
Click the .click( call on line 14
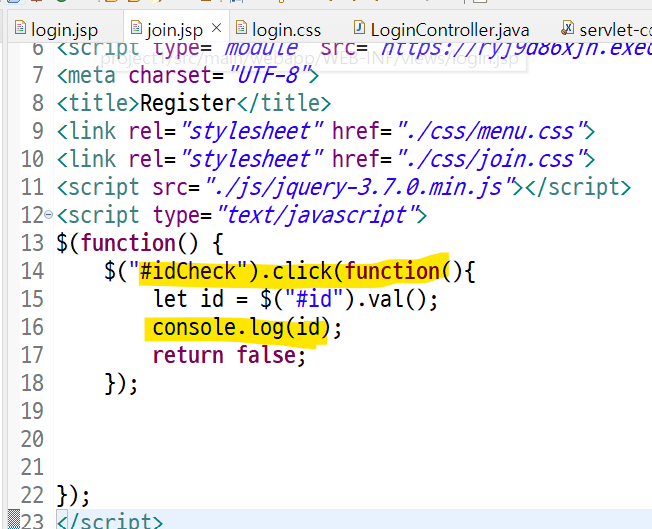click(x=303, y=271)
